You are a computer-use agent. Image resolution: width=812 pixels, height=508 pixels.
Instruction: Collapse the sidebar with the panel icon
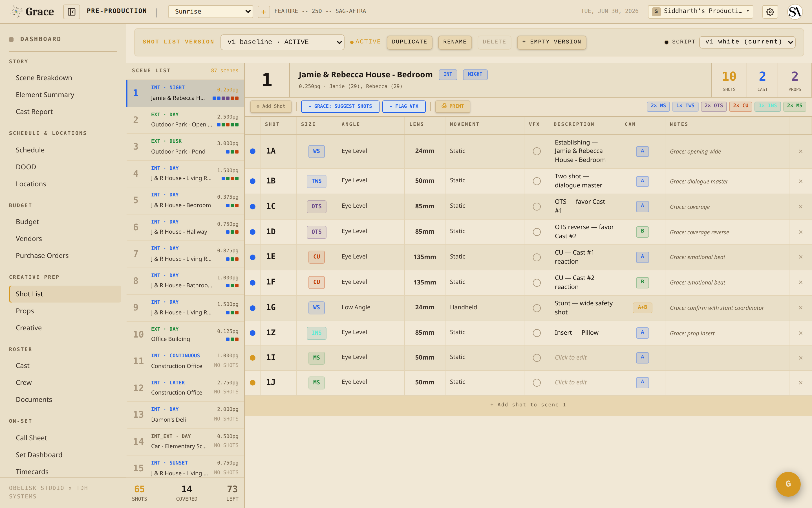[x=71, y=12]
